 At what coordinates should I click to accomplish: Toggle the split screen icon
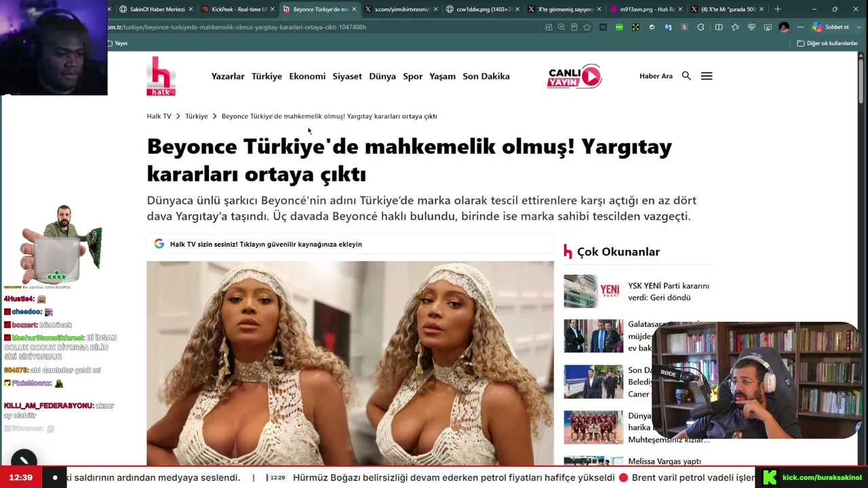pos(719,27)
